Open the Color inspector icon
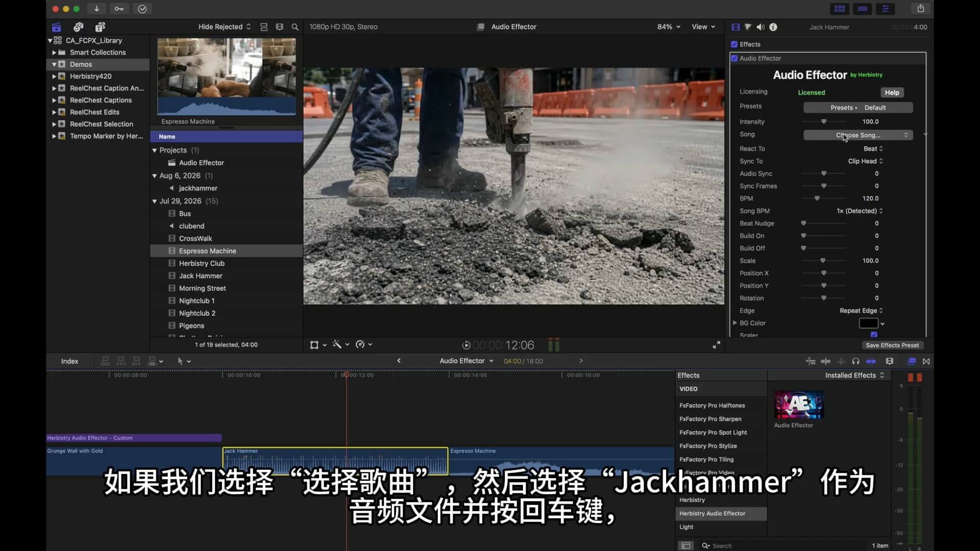This screenshot has width=980, height=551. tap(748, 27)
